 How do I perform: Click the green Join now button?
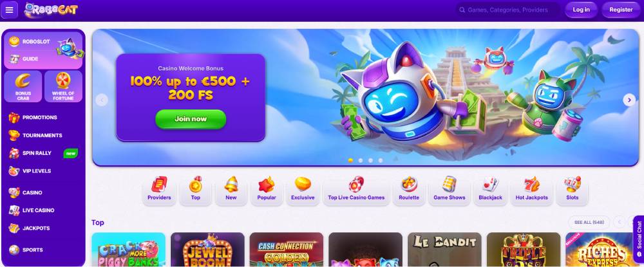pos(191,119)
